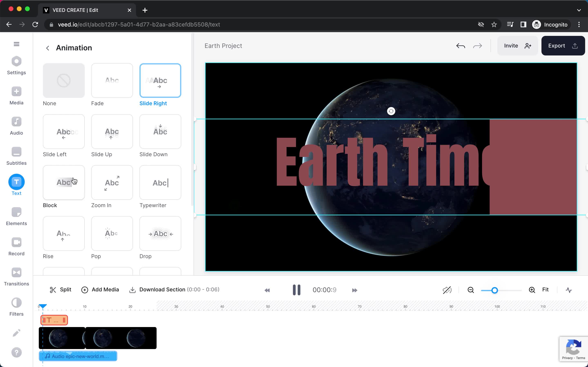Select the Fade animation option

click(x=111, y=80)
